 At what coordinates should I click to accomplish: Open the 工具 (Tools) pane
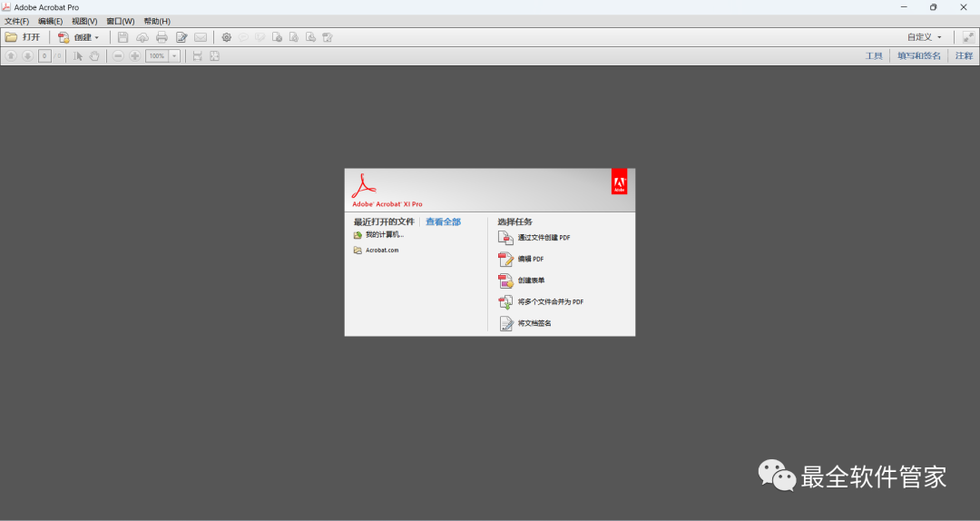[x=874, y=56]
